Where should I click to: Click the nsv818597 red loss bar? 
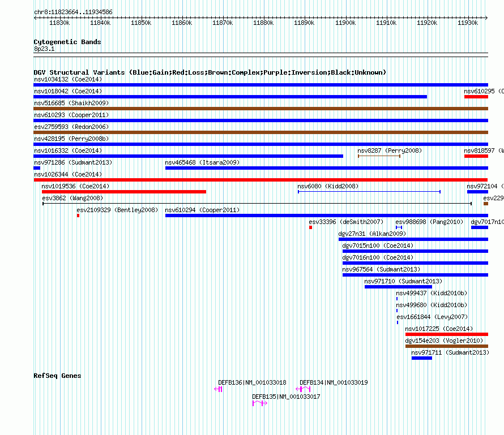point(476,156)
